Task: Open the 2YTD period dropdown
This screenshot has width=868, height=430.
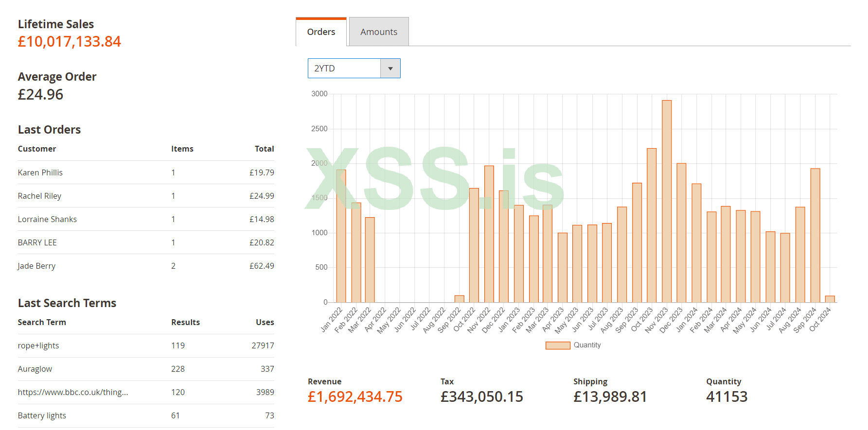Action: 344,69
